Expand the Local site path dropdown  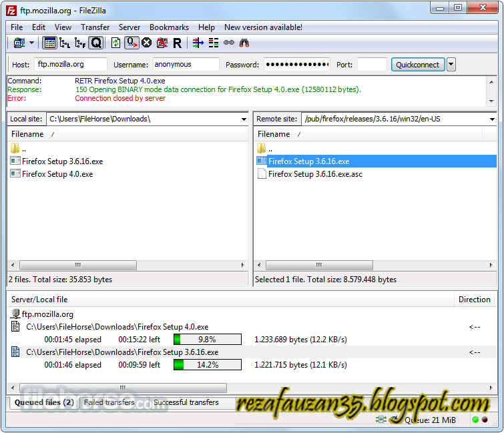tap(244, 119)
